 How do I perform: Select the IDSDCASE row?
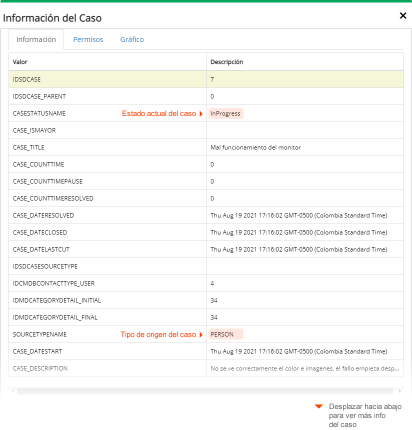[206, 79]
